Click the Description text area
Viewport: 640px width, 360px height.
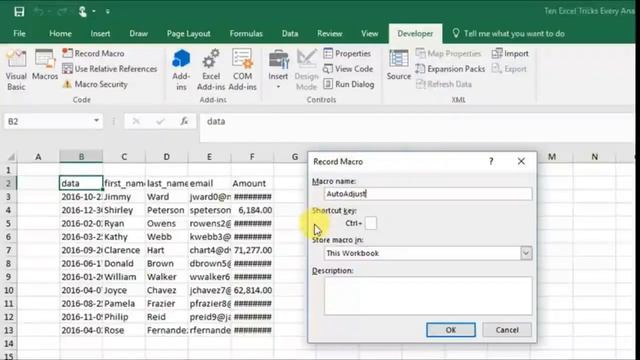click(x=428, y=296)
